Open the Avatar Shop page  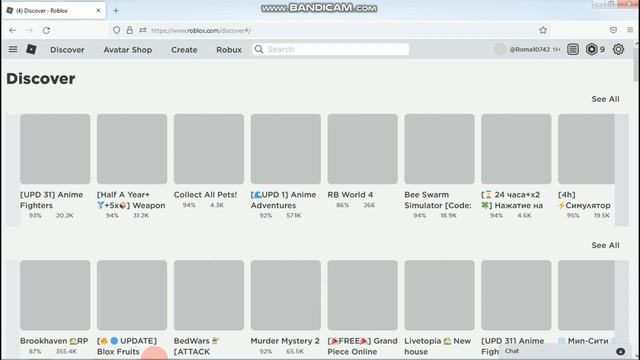click(x=128, y=50)
